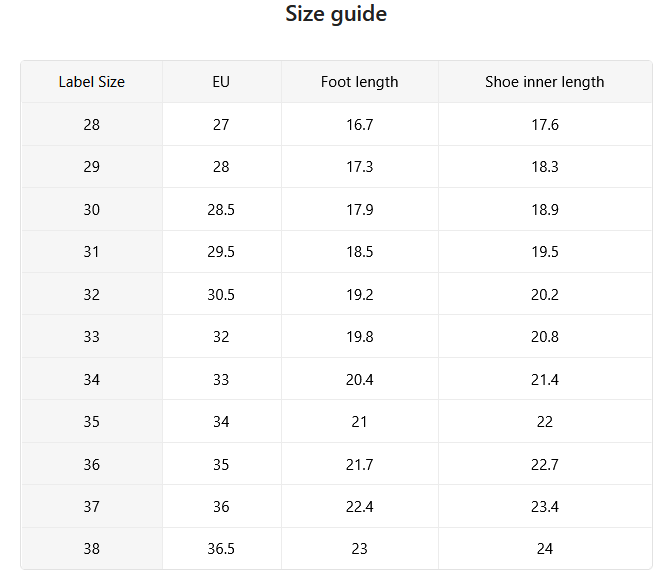Select foot length 19.8 cell
Viewport: 662px width, 585px height.
(x=359, y=336)
